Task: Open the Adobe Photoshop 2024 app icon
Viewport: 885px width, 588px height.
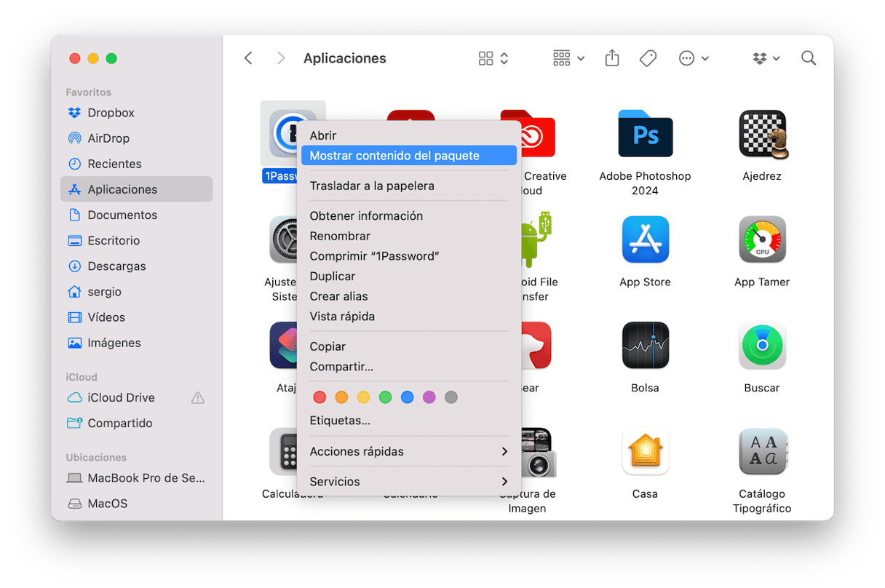Action: (645, 134)
